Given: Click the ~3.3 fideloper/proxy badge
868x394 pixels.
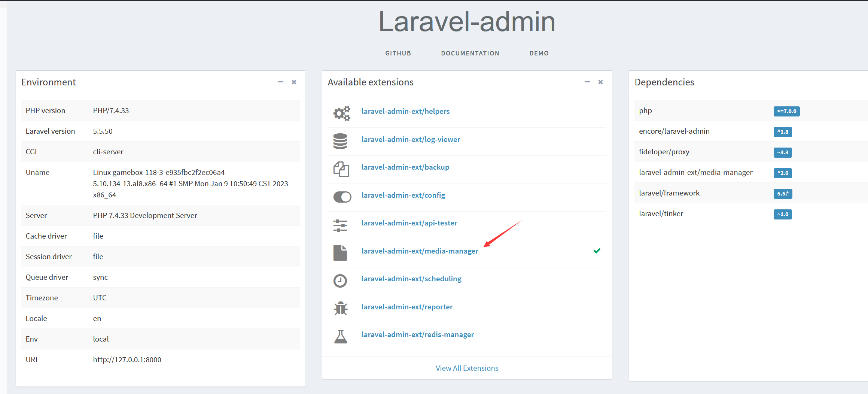Looking at the screenshot, I should (783, 152).
